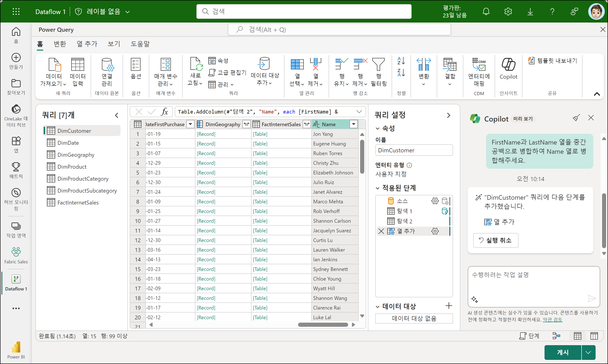608x364 pixels.
Task: Toggle the 단계 script view button
Action: pyautogui.click(x=529, y=336)
